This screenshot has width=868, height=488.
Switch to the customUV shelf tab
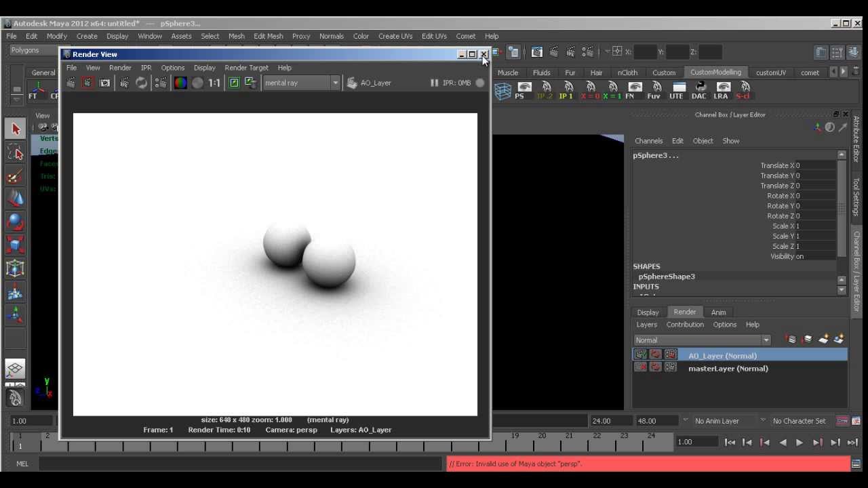(x=771, y=73)
